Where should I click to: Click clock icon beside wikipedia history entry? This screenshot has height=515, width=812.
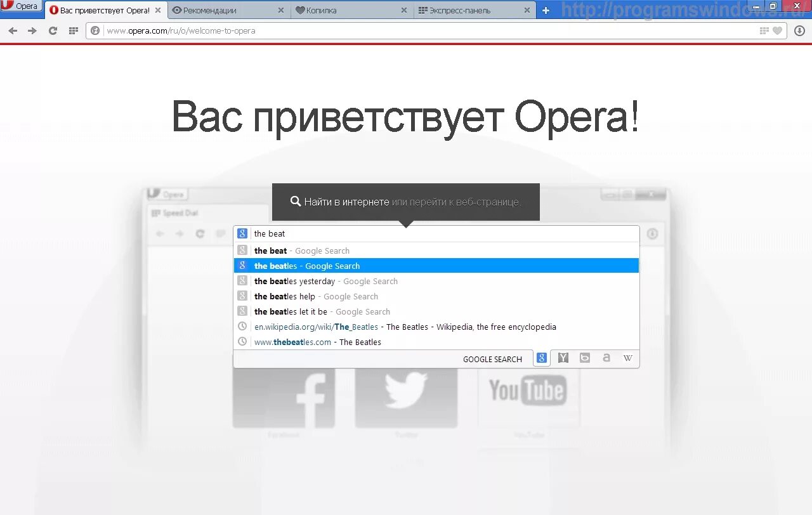[x=242, y=327]
